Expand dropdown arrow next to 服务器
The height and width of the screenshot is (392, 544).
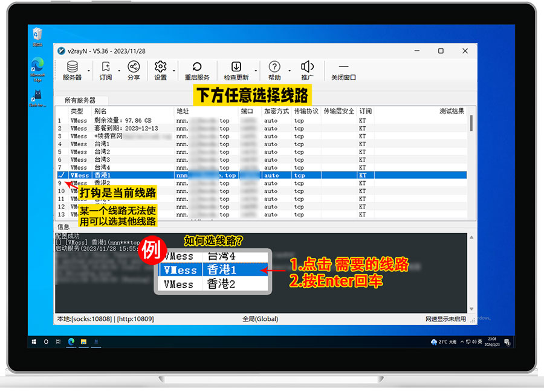(89, 71)
